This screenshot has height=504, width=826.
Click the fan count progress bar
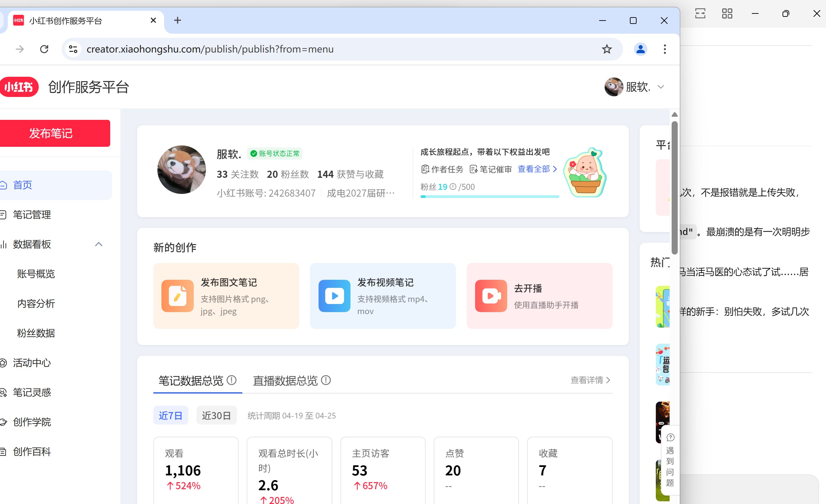(x=489, y=196)
